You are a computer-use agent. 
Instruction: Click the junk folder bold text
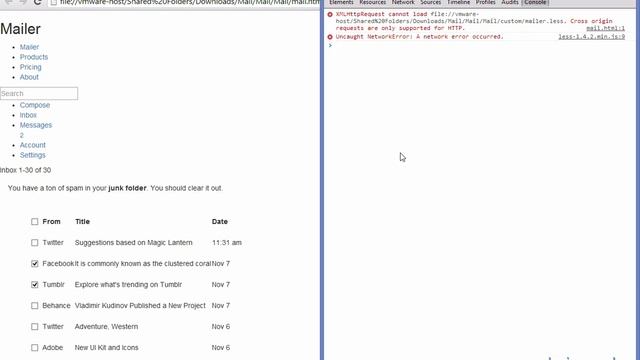pos(127,188)
